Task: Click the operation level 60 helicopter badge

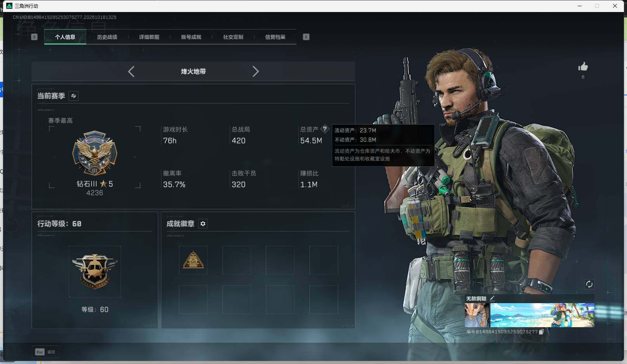Action: pyautogui.click(x=95, y=271)
